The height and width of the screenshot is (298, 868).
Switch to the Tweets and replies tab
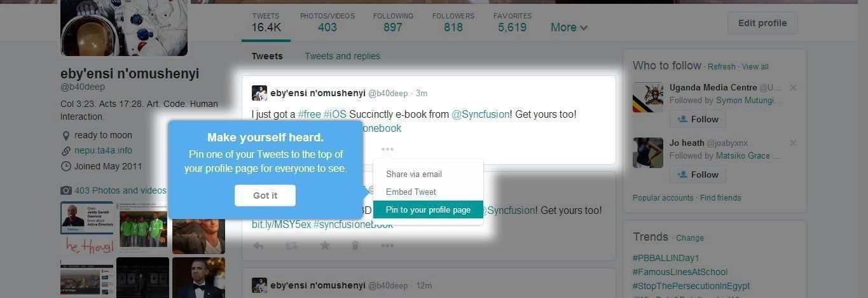342,56
